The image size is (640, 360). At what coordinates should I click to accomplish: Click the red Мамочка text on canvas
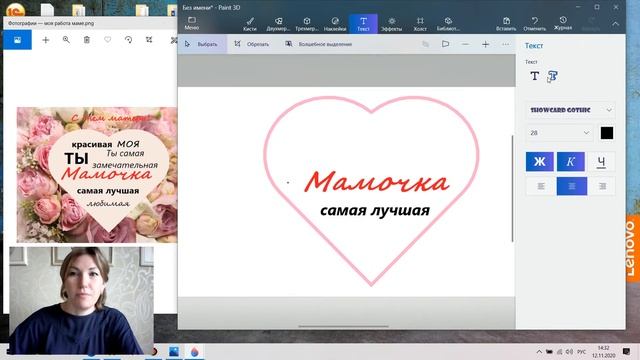[376, 182]
